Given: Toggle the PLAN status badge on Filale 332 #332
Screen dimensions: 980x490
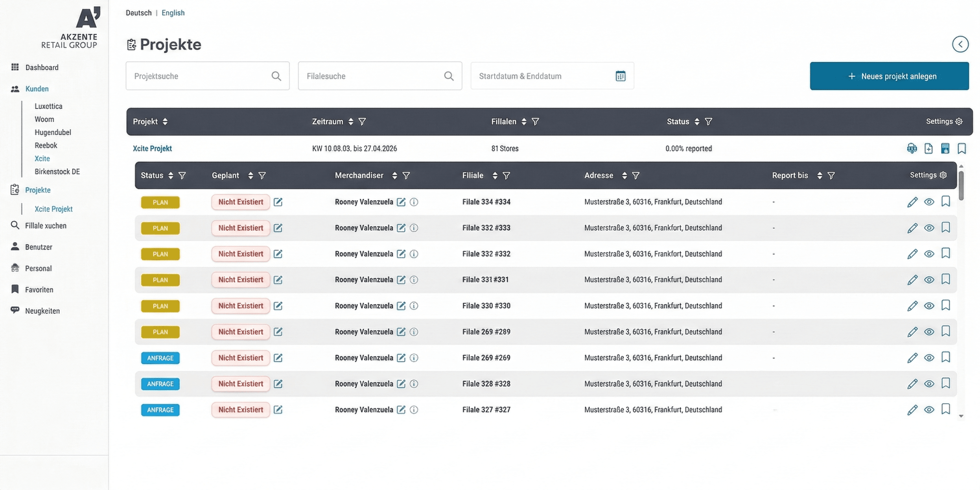Looking at the screenshot, I should [x=160, y=254].
